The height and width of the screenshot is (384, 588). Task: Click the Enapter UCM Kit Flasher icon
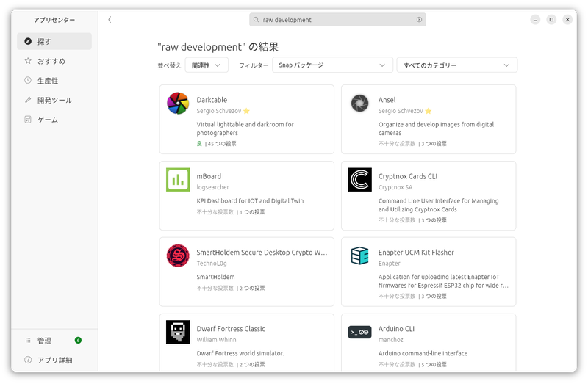(x=359, y=256)
